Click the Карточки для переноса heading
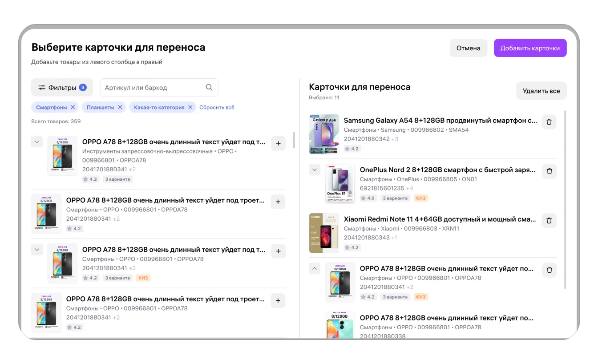The height and width of the screenshot is (364, 598). (360, 87)
